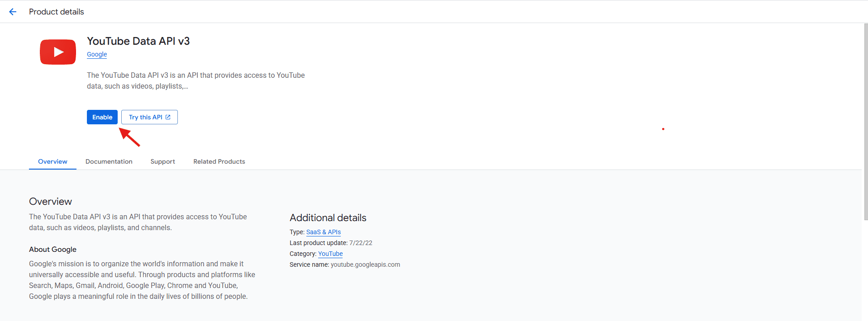868x321 pixels.
Task: Click service name youtube.googleapis.com
Action: pyautogui.click(x=365, y=264)
